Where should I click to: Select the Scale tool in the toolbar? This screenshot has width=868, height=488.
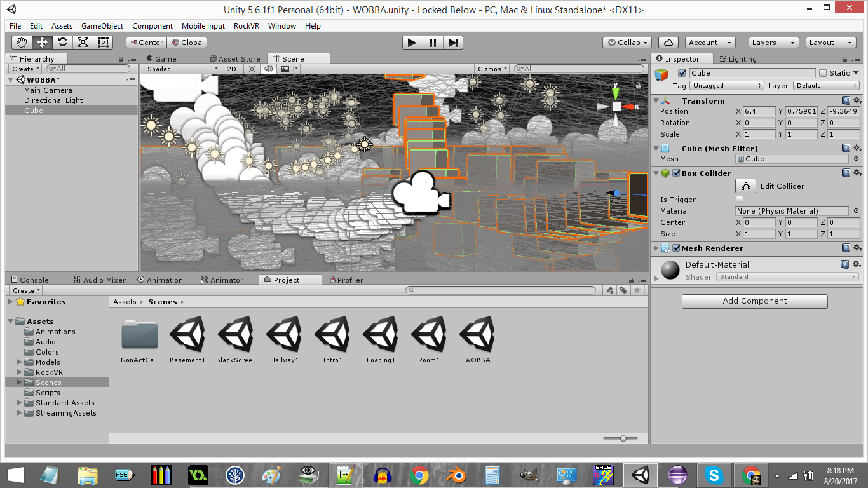tap(83, 43)
